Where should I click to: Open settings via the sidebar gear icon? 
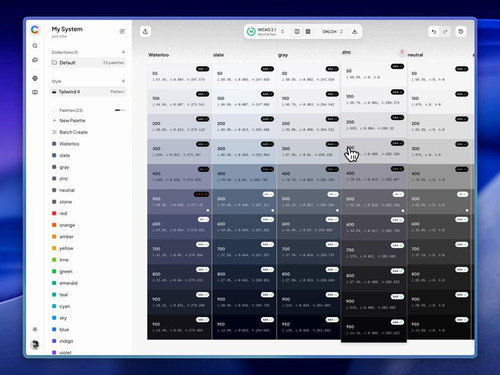coord(35,329)
